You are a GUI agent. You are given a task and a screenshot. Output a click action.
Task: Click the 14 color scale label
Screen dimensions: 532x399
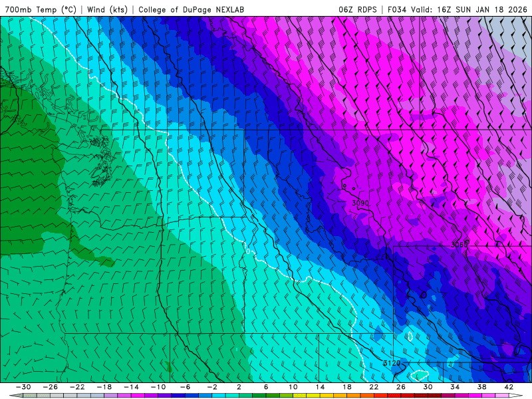pyautogui.click(x=320, y=387)
